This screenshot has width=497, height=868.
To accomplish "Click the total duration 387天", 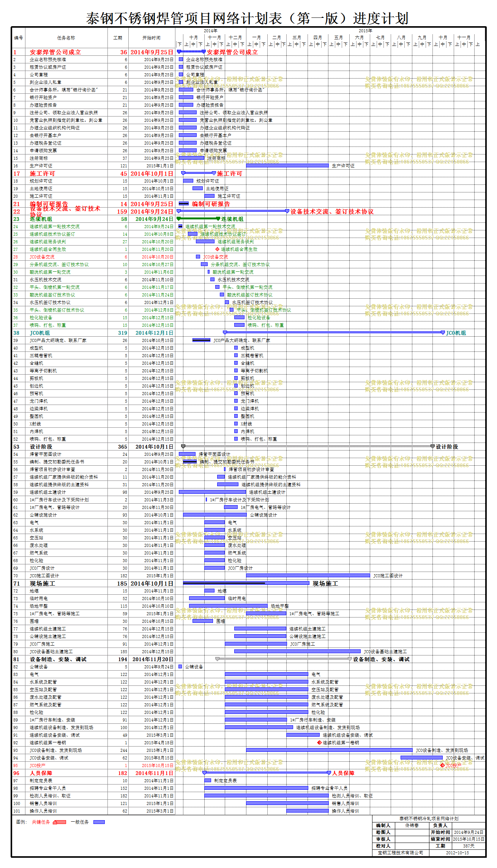I will click(469, 846).
